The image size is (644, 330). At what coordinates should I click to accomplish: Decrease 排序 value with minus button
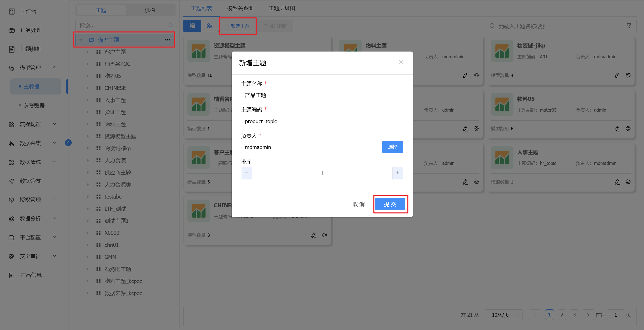coord(247,173)
